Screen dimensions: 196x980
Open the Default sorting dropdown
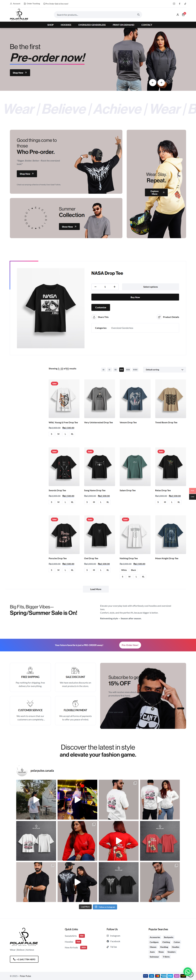click(164, 369)
